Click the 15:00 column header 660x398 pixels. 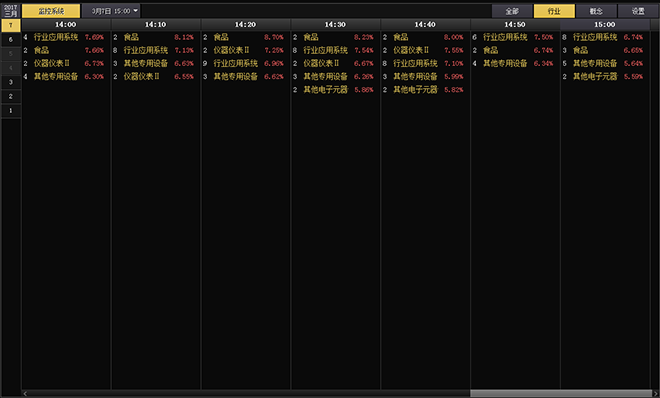pos(605,24)
